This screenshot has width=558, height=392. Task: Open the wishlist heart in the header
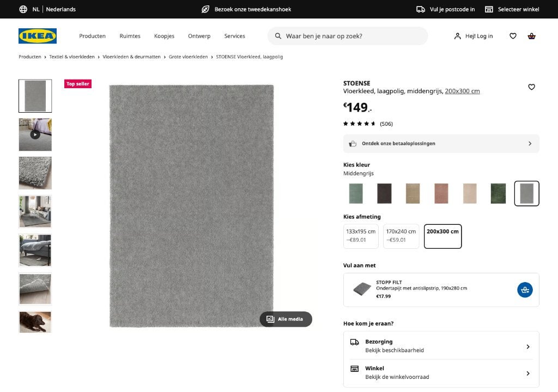point(513,36)
